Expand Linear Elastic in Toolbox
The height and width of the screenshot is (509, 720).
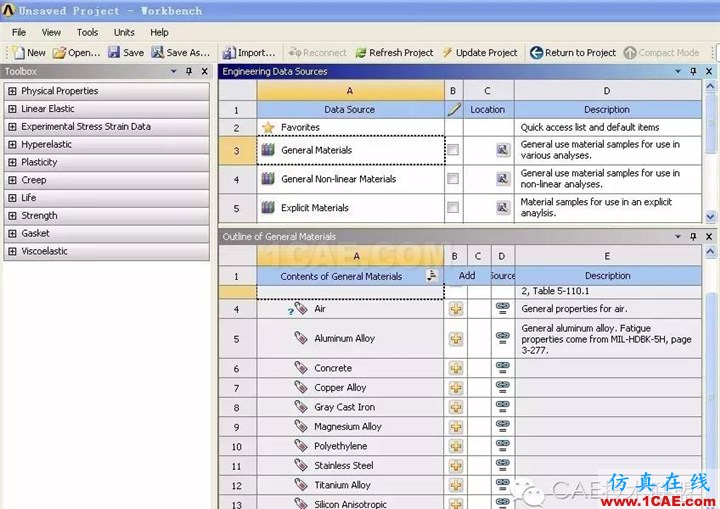point(12,109)
